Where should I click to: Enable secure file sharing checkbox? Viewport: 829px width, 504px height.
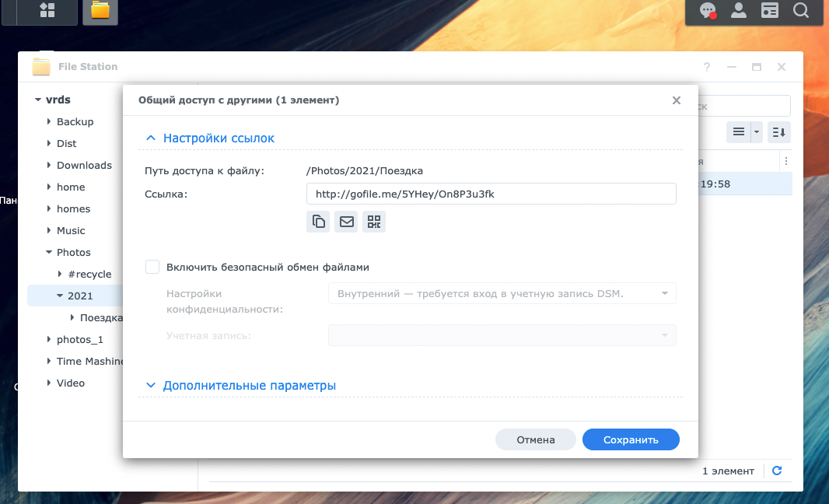tap(152, 267)
